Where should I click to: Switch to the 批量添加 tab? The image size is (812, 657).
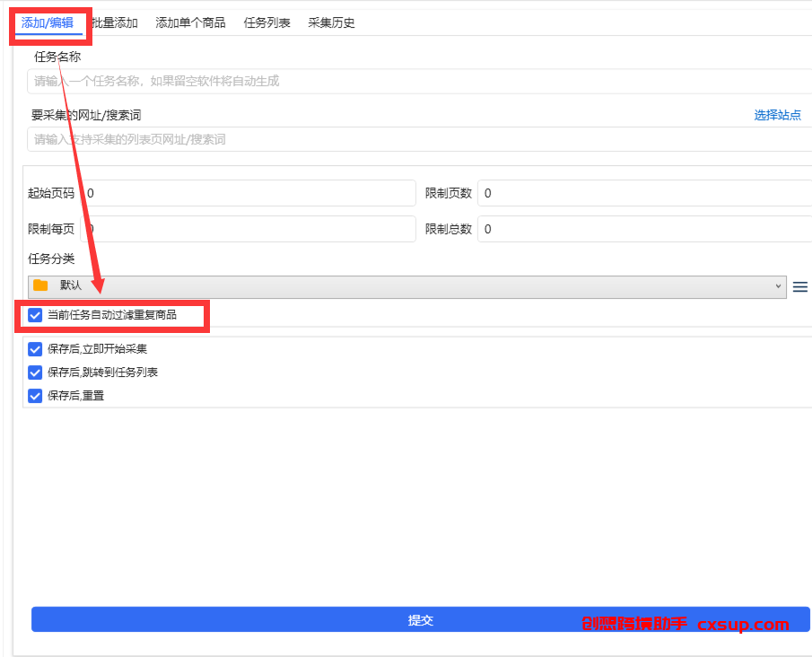[115, 22]
